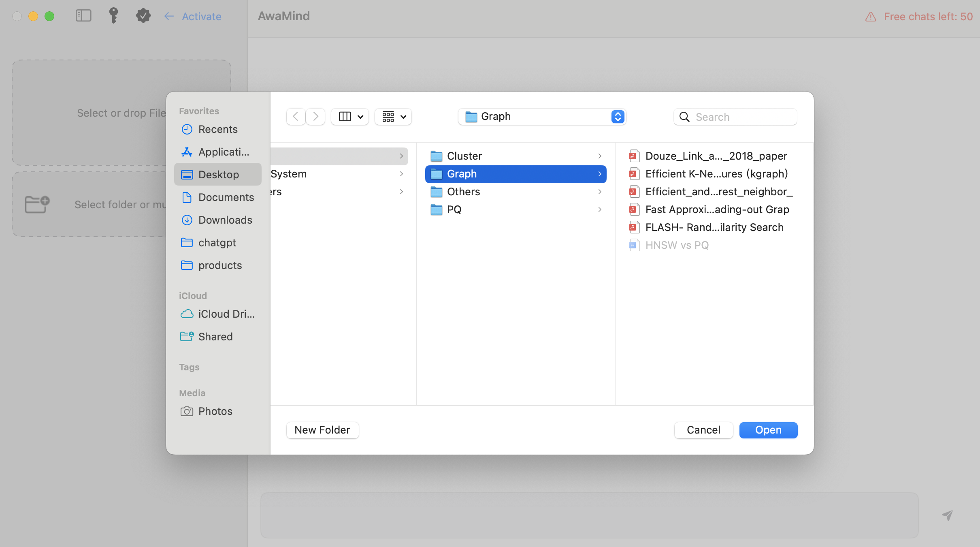980x547 pixels.
Task: Click the HNSW vs PQ file
Action: [x=677, y=245]
